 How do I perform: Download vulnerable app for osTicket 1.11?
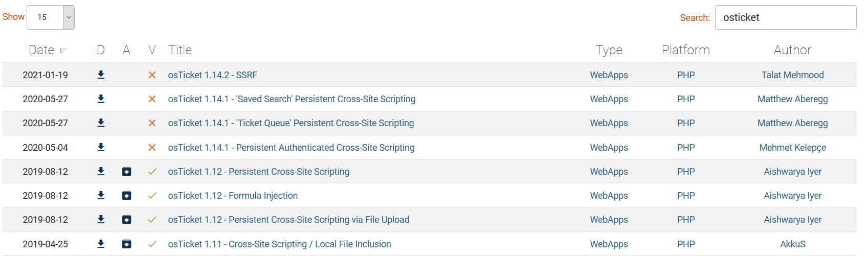point(126,244)
